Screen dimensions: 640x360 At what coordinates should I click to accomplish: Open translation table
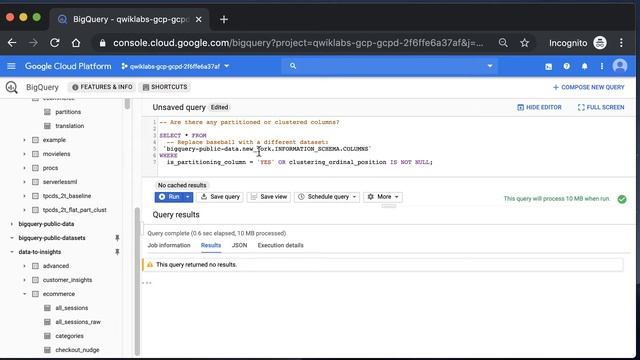coord(69,126)
